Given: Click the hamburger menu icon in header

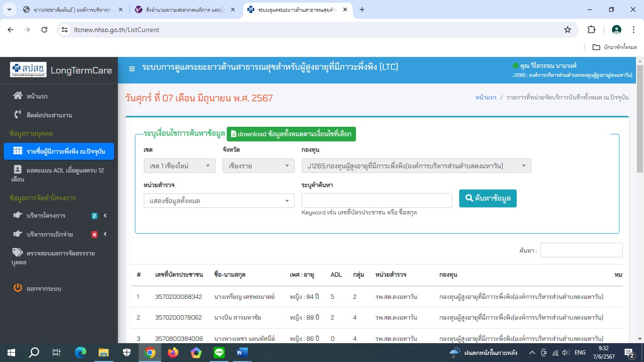Looking at the screenshot, I should tap(132, 69).
